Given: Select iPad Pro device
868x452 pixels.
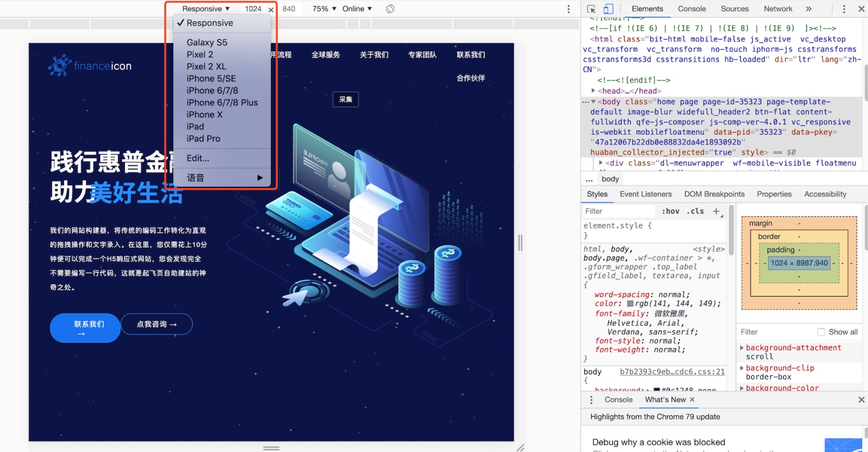Looking at the screenshot, I should pos(221,138).
